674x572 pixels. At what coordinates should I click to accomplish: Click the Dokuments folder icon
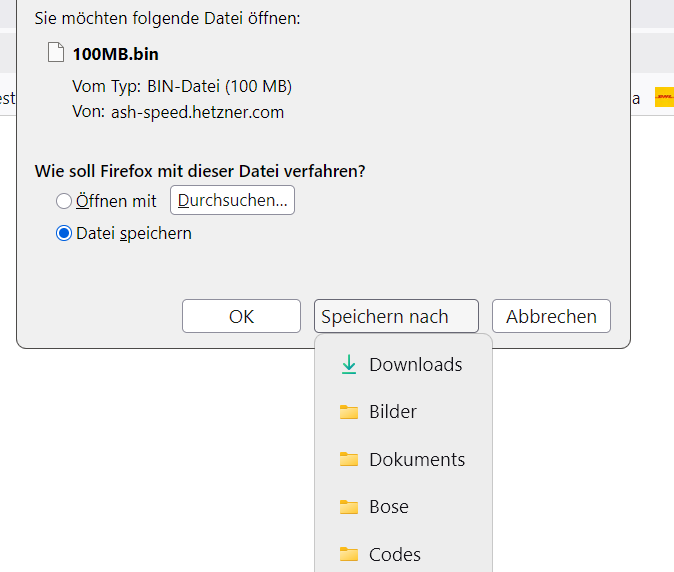click(x=348, y=460)
